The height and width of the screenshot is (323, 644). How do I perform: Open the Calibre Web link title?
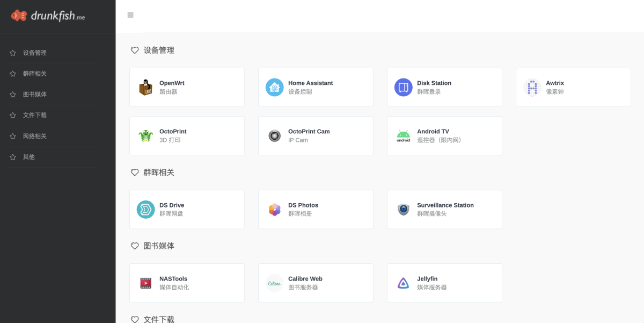(305, 278)
